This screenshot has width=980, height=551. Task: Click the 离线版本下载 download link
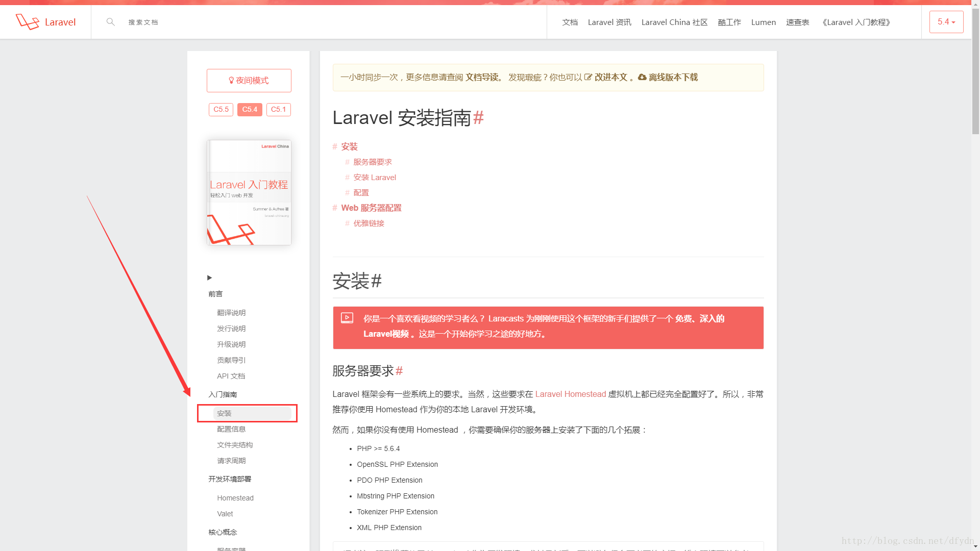point(673,78)
